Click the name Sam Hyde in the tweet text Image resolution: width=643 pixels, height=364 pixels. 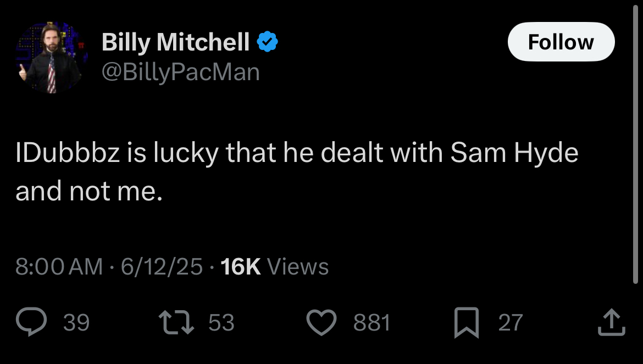[x=514, y=153]
